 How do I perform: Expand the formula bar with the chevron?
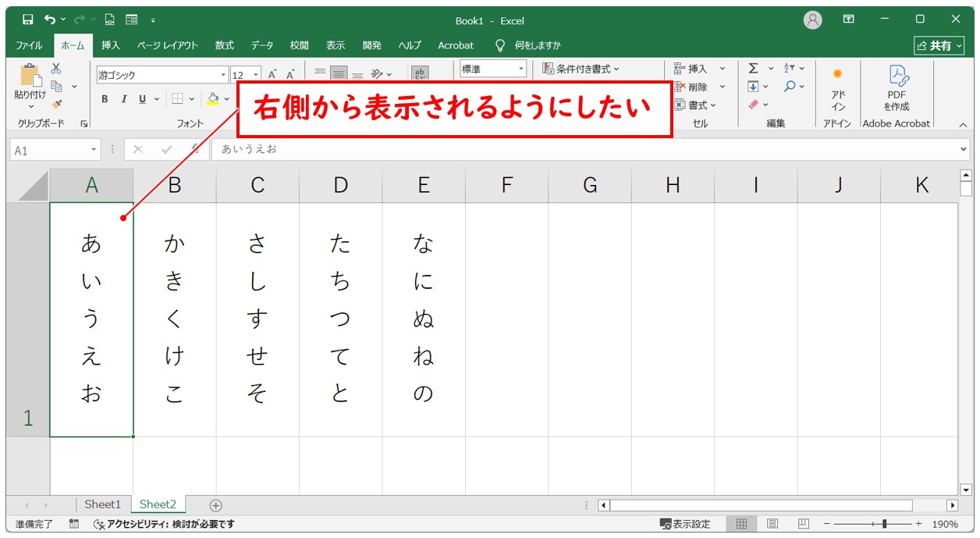(x=964, y=150)
